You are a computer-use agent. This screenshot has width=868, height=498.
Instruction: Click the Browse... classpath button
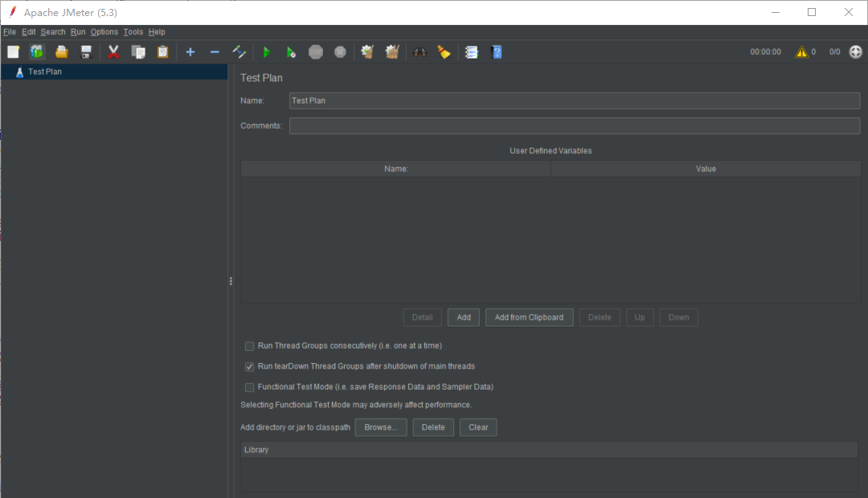pos(381,427)
